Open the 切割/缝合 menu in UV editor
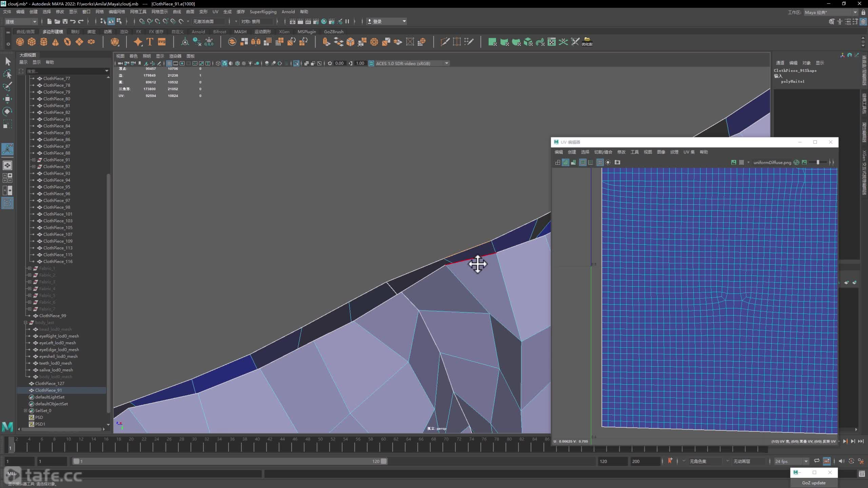This screenshot has height=488, width=868. click(x=603, y=152)
